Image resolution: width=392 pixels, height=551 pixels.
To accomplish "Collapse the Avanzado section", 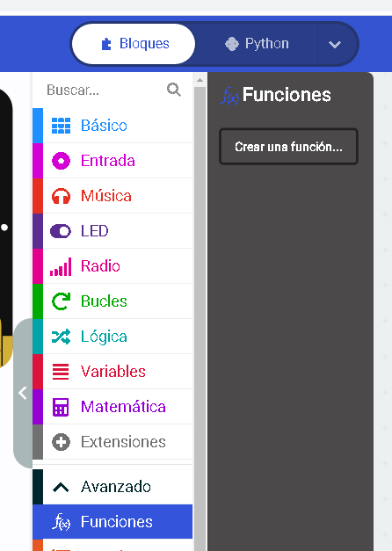I will [113, 487].
